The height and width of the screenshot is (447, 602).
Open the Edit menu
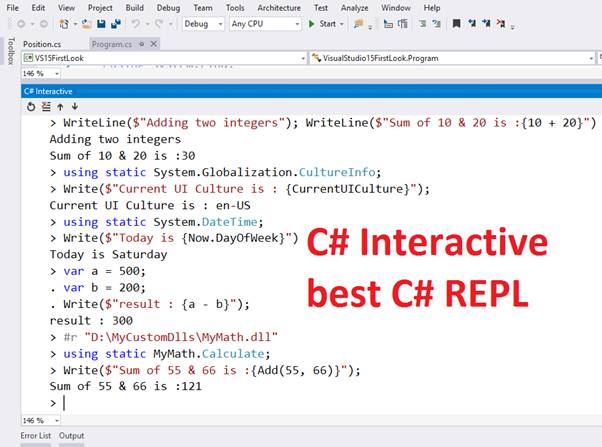point(38,8)
